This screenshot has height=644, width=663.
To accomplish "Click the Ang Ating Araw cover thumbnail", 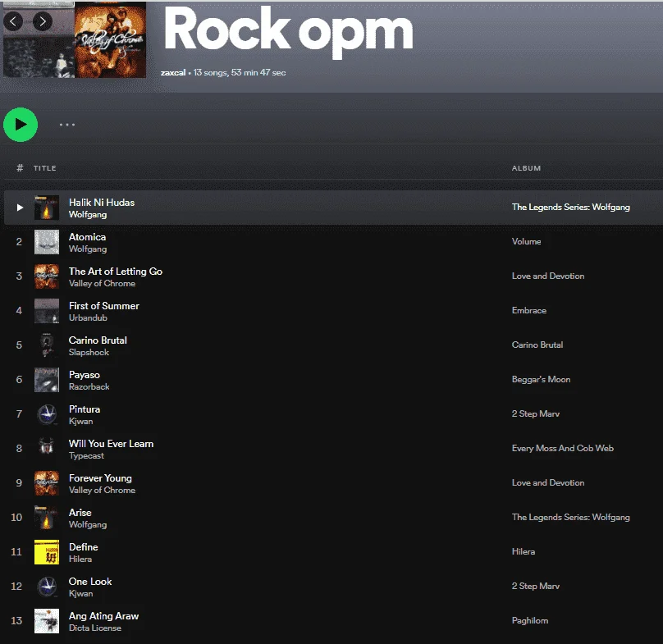I will point(47,621).
